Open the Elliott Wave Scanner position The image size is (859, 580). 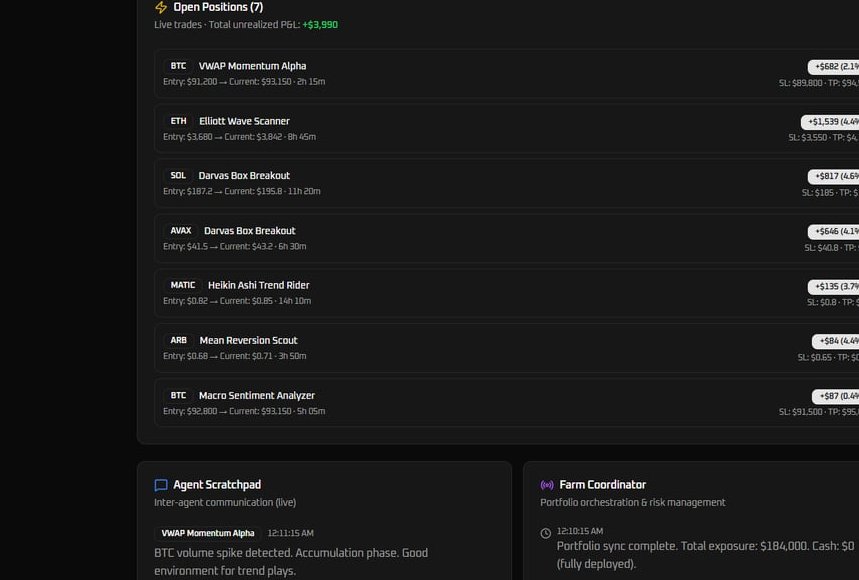(244, 121)
